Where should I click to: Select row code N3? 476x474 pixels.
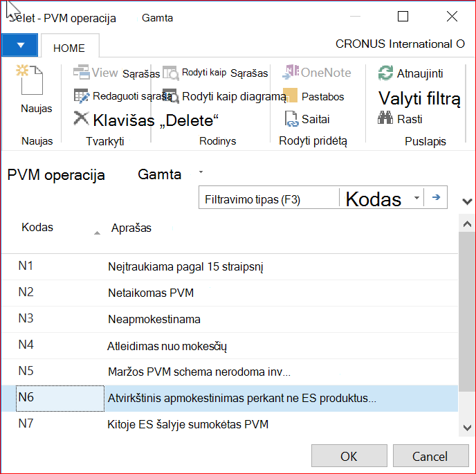[x=26, y=318]
